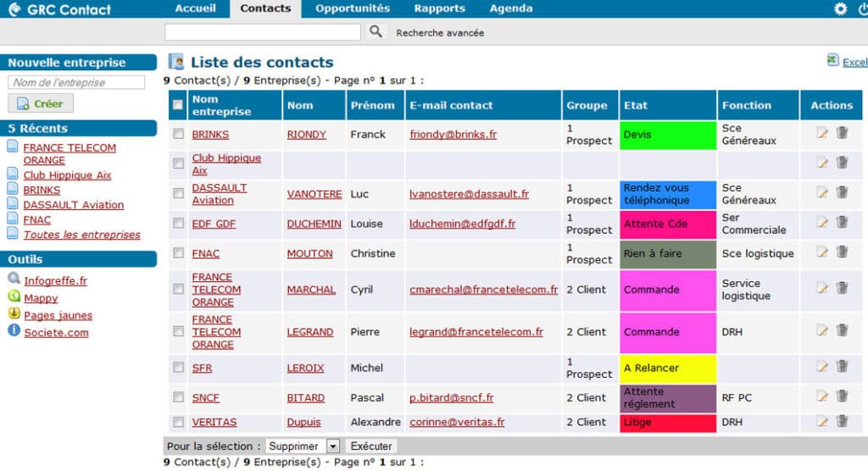Click the yellow A Relancer status cell

[x=668, y=368]
